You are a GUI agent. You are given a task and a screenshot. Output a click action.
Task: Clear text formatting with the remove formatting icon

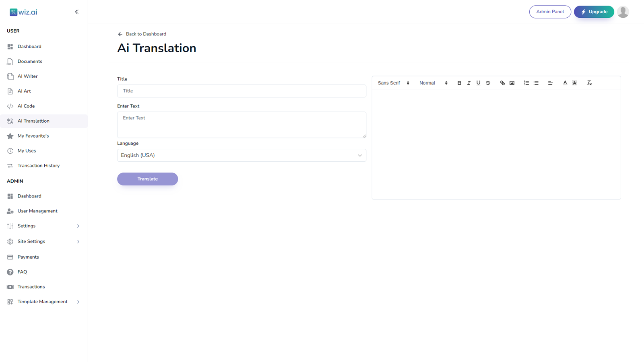pos(589,83)
